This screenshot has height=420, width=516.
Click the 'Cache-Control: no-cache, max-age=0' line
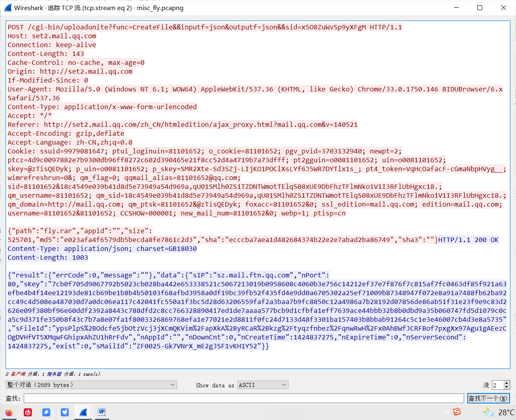click(x=76, y=62)
